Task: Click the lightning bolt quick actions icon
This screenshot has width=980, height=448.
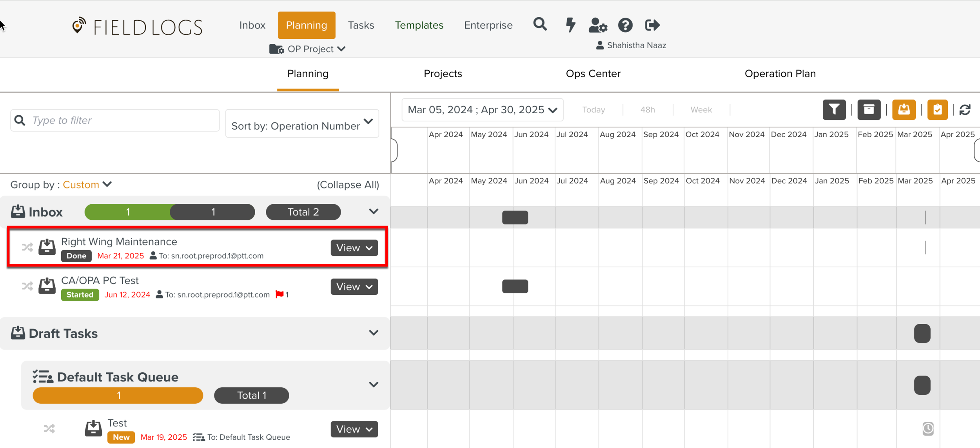Action: coord(570,25)
